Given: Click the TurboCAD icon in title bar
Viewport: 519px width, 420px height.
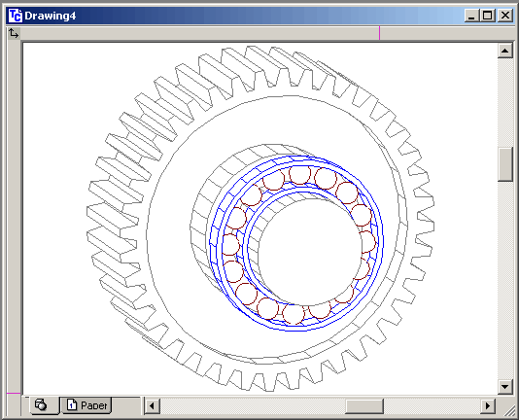Looking at the screenshot, I should coord(16,16).
